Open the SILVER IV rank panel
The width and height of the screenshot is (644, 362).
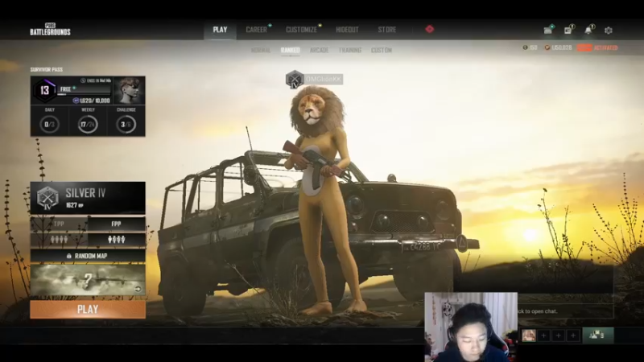click(x=88, y=198)
